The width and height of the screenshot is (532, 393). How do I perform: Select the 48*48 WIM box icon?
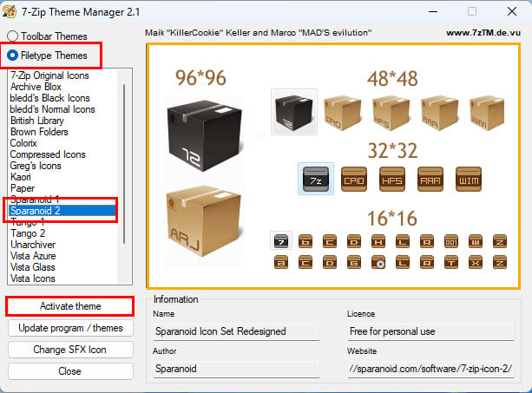(x=487, y=113)
